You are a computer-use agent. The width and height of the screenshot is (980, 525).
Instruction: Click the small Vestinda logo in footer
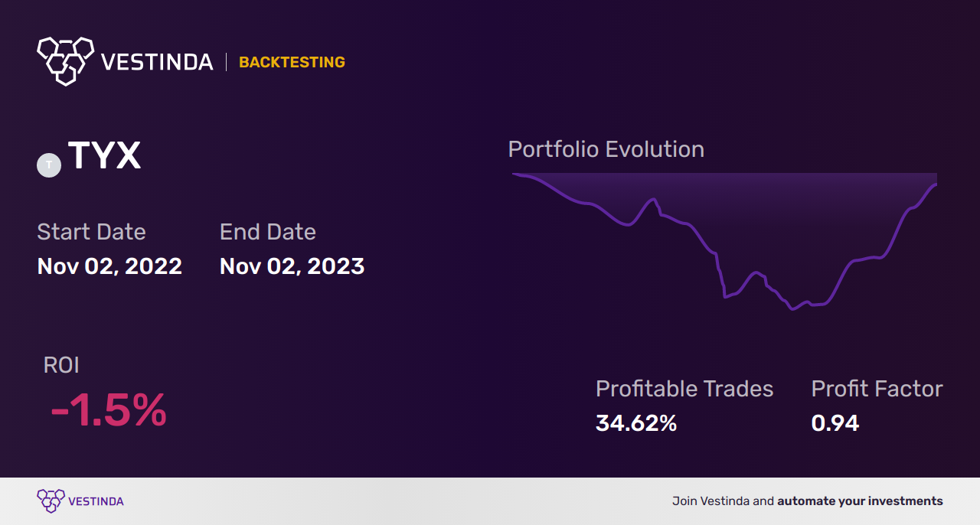pyautogui.click(x=51, y=501)
